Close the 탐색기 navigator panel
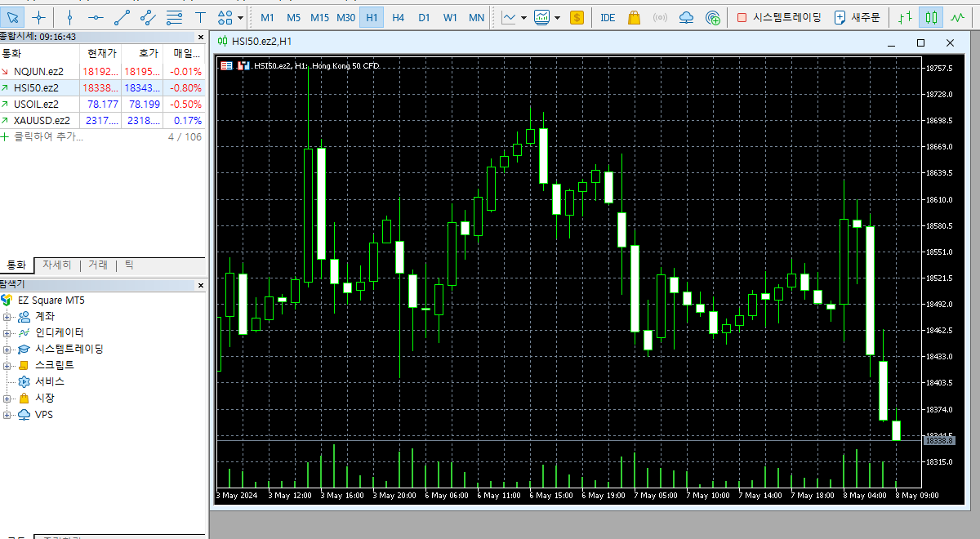 [x=201, y=284]
